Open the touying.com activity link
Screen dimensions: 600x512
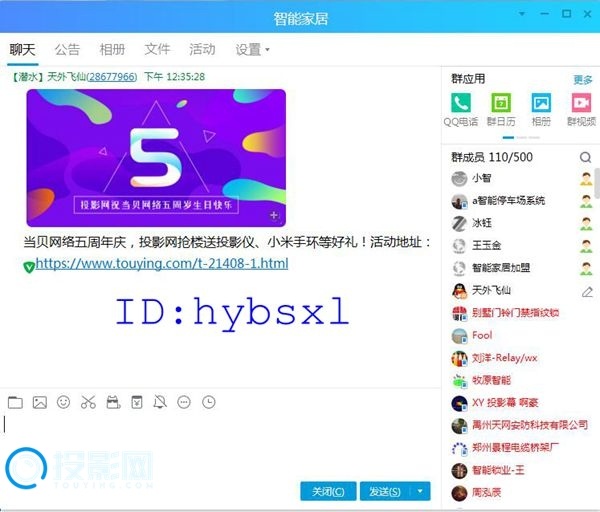click(x=161, y=264)
